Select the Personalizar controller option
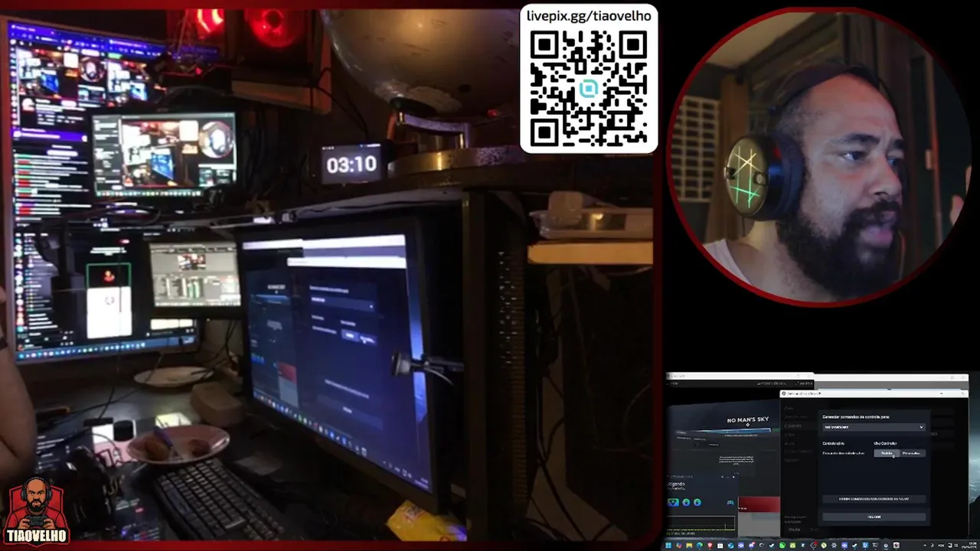This screenshot has height=551, width=980. [913, 453]
